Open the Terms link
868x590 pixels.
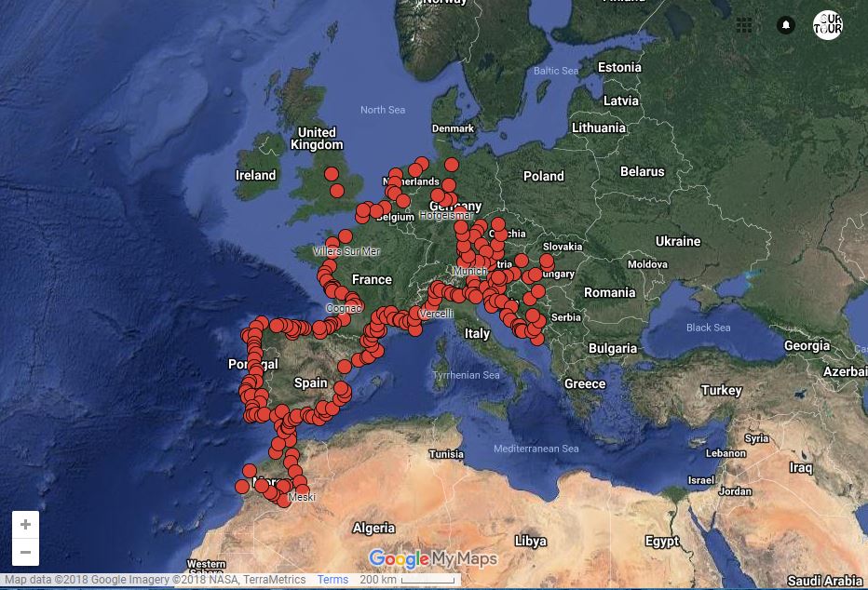pyautogui.click(x=332, y=579)
